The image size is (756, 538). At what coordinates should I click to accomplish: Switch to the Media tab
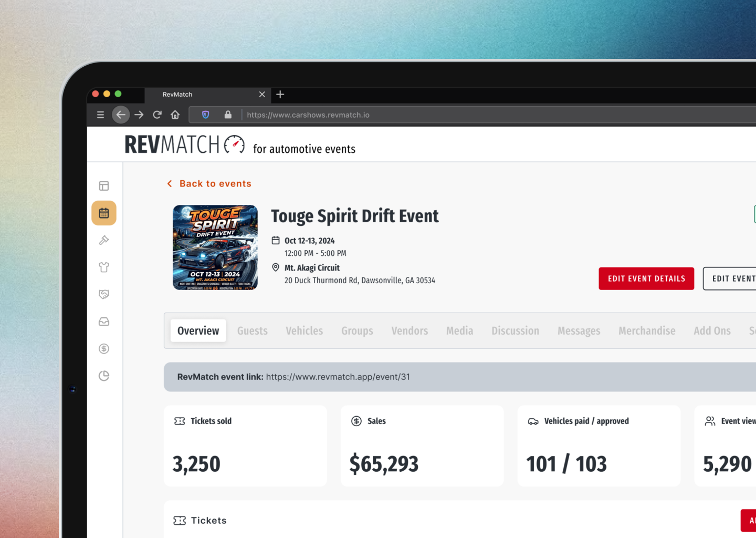(460, 331)
